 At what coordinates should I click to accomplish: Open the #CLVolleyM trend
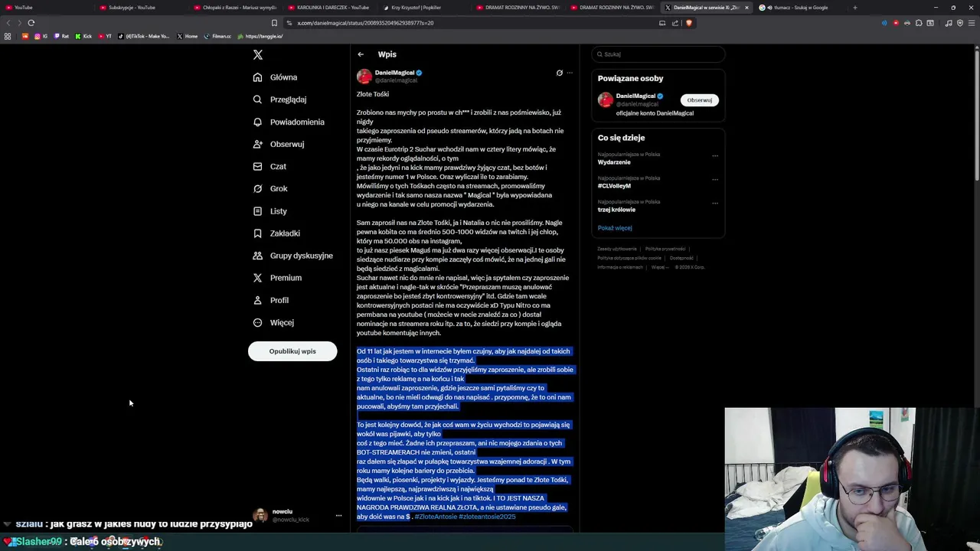pyautogui.click(x=614, y=186)
